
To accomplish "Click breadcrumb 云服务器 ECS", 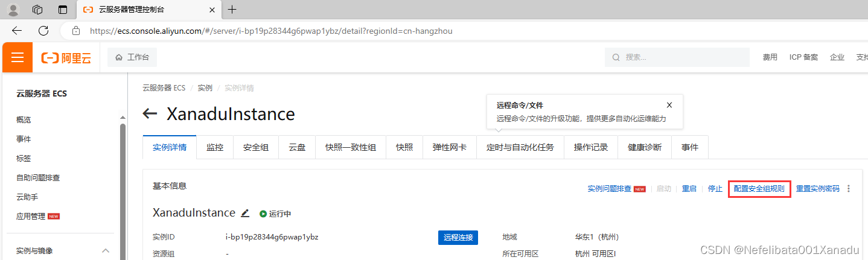I will 164,88.
